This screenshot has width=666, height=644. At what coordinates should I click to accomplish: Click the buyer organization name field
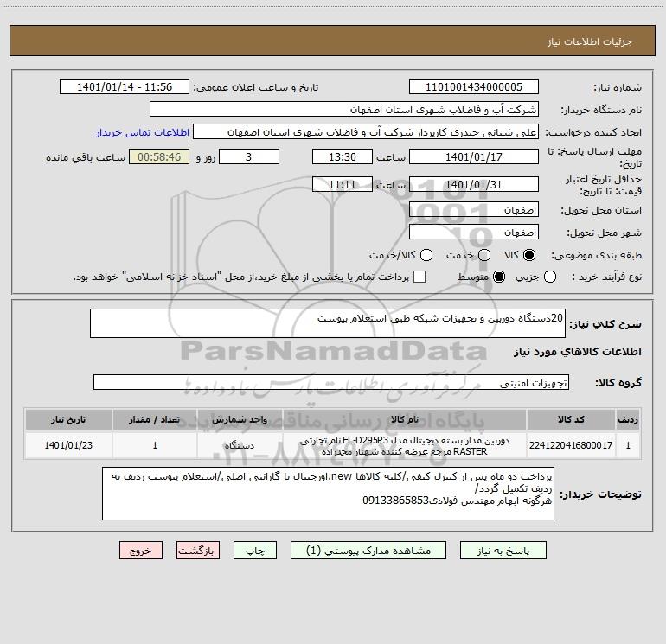pos(344,110)
